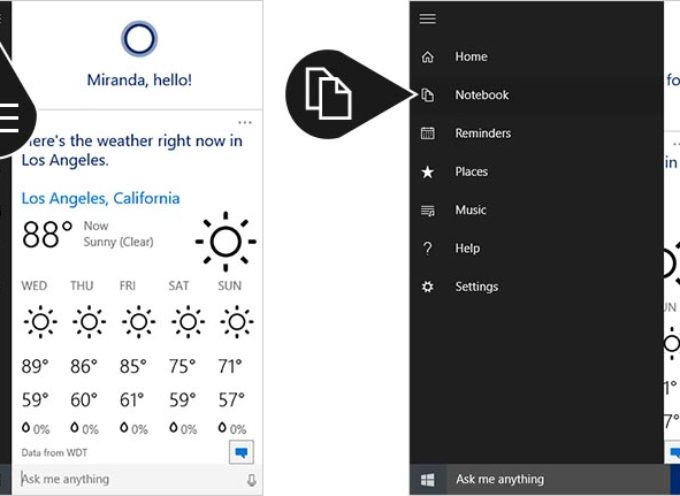The height and width of the screenshot is (496, 680).
Task: Click the Music playlist icon
Action: click(428, 211)
